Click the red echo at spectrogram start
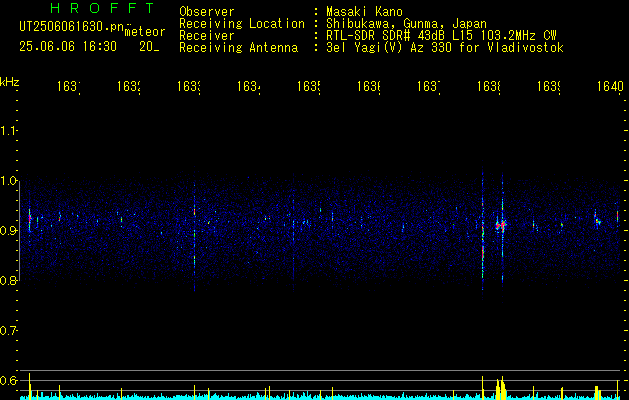Viewport: 629px width, 400px height. [x=29, y=218]
